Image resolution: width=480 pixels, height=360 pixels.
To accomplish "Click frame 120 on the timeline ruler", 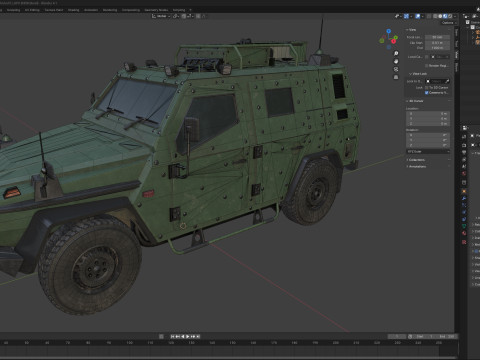I will coord(171,343).
